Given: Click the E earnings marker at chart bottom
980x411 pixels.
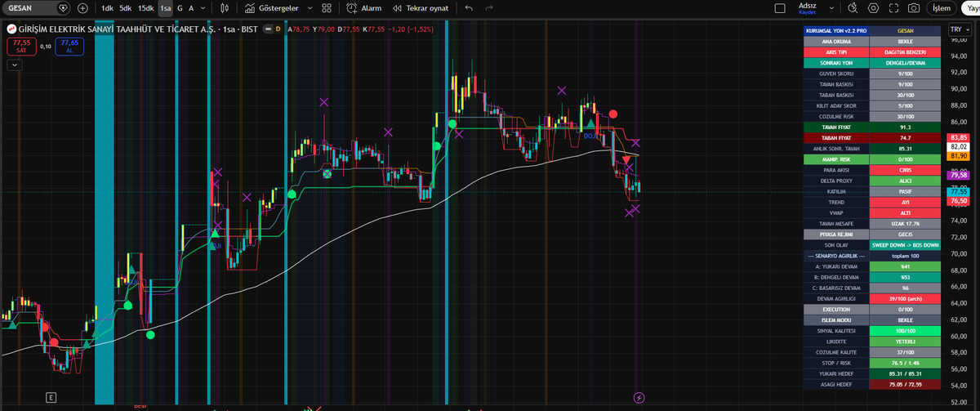Looking at the screenshot, I should (51, 397).
